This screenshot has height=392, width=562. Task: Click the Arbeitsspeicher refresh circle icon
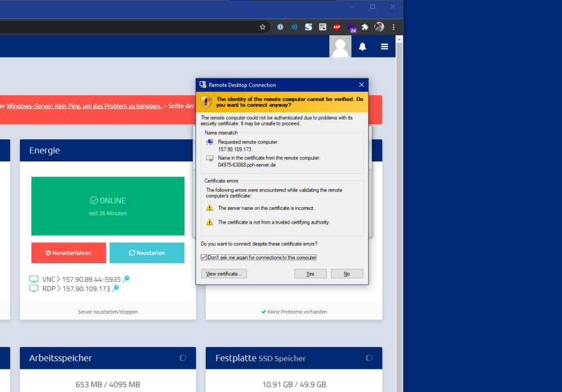coord(183,358)
